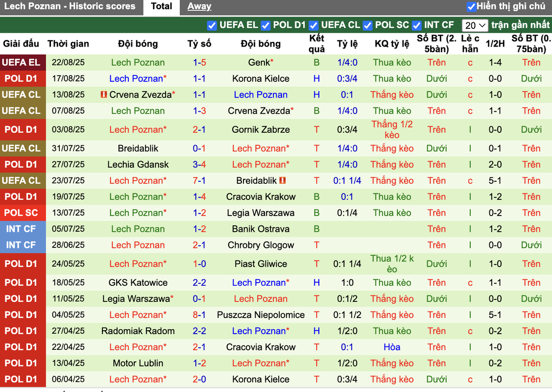Open the Genk team link
This screenshot has width=552, height=392.
tap(259, 62)
